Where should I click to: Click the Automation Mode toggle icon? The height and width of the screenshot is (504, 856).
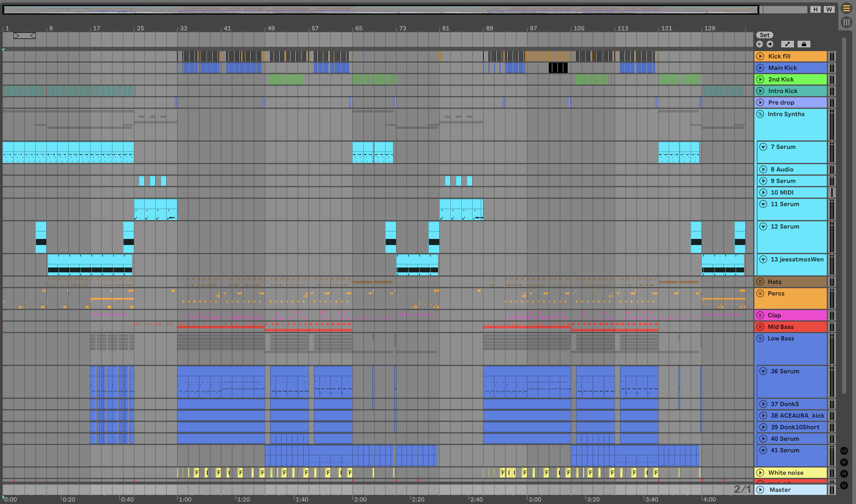click(787, 44)
